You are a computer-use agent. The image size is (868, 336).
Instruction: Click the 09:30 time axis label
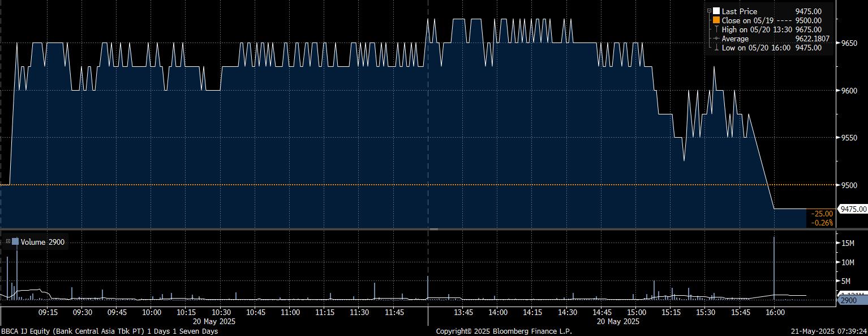tap(83, 312)
